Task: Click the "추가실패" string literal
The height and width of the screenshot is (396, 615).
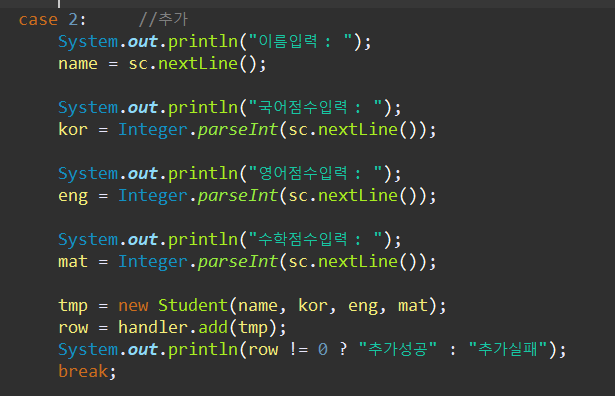Action: [x=508, y=349]
